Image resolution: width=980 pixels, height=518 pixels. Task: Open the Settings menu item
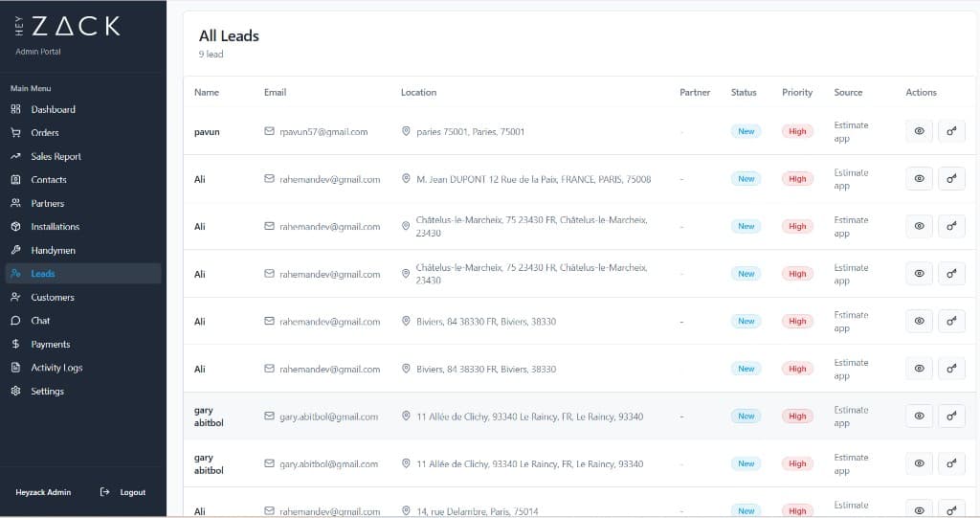(83, 391)
